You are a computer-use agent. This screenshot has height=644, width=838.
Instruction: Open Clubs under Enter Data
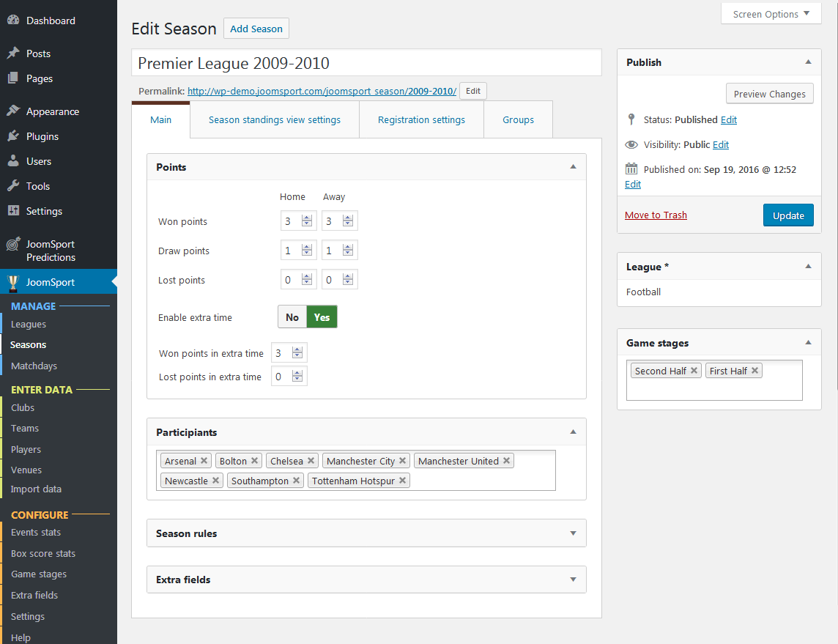pos(23,408)
